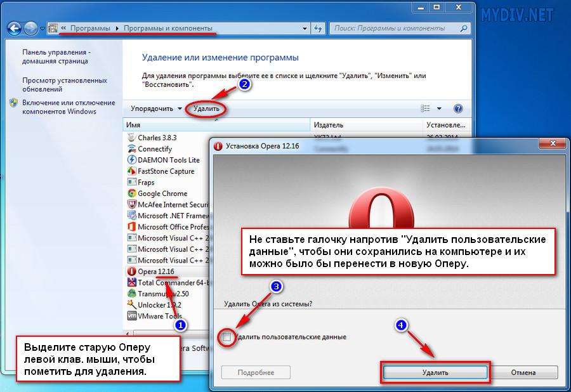
Task: Click Отмена in the Opera dialog
Action: pos(523,372)
